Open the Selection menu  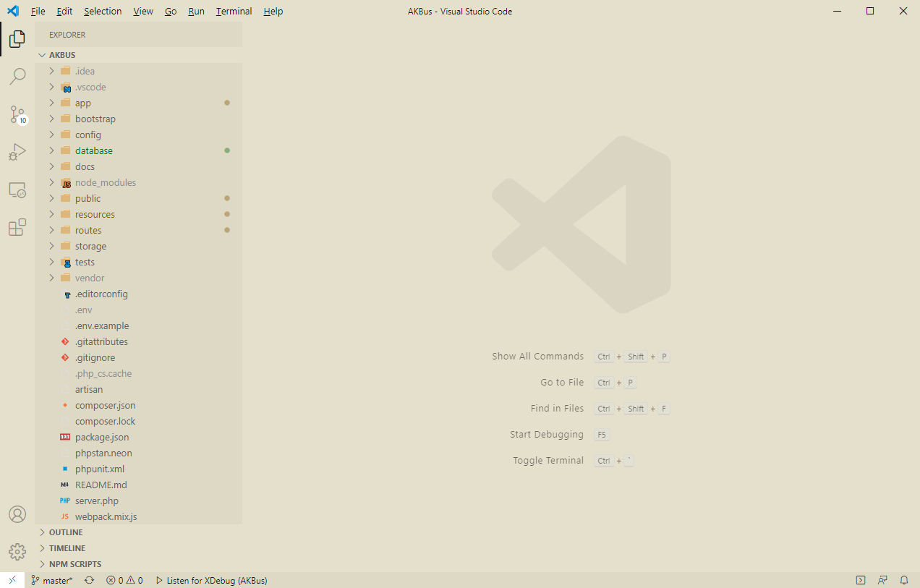coord(103,11)
